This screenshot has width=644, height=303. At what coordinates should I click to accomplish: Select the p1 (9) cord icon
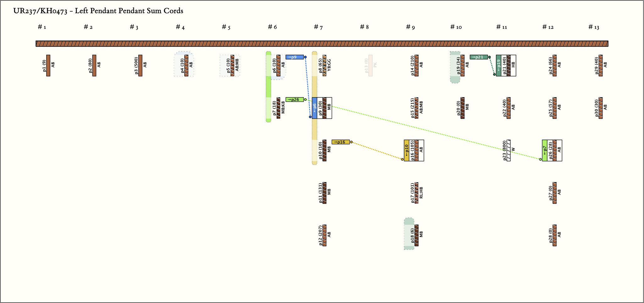48,65
